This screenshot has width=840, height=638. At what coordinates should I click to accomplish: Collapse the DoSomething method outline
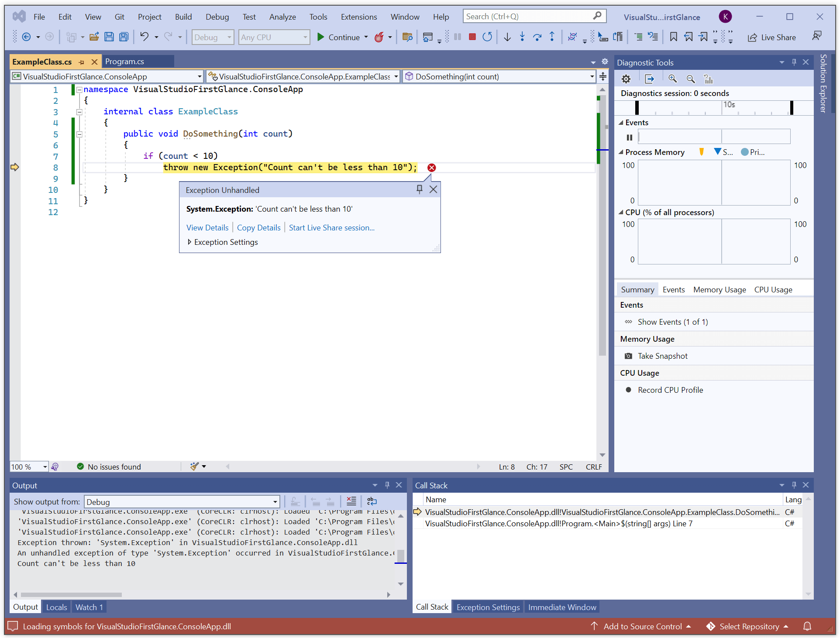(79, 134)
